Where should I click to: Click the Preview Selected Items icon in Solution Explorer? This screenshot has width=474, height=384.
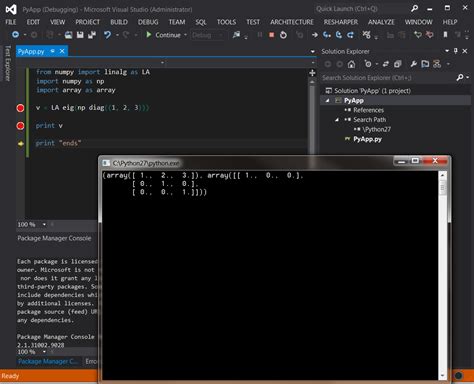pos(425,64)
